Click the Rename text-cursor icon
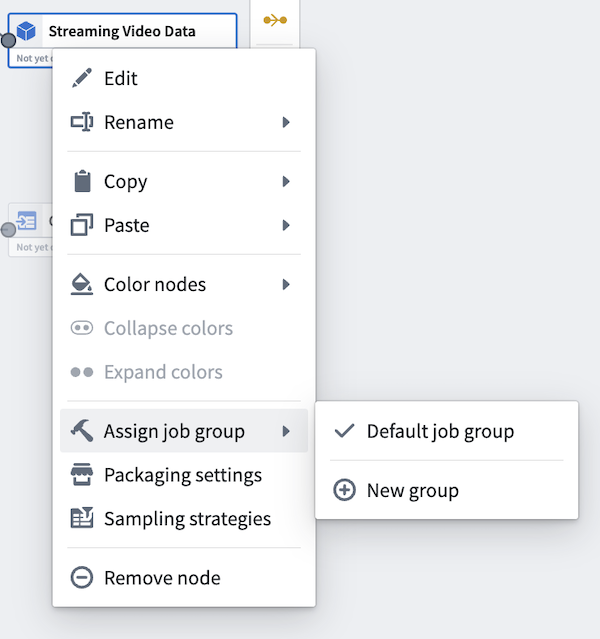 (x=82, y=122)
